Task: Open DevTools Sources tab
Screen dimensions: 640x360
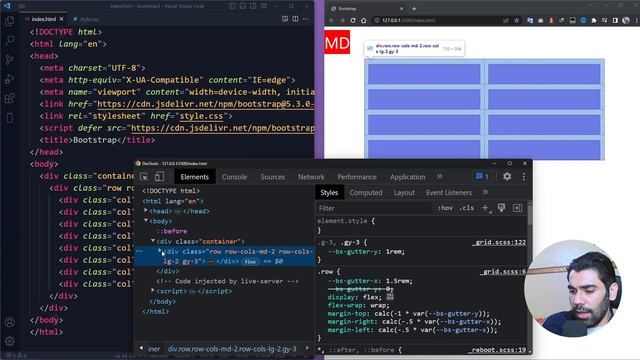Action: [x=273, y=177]
